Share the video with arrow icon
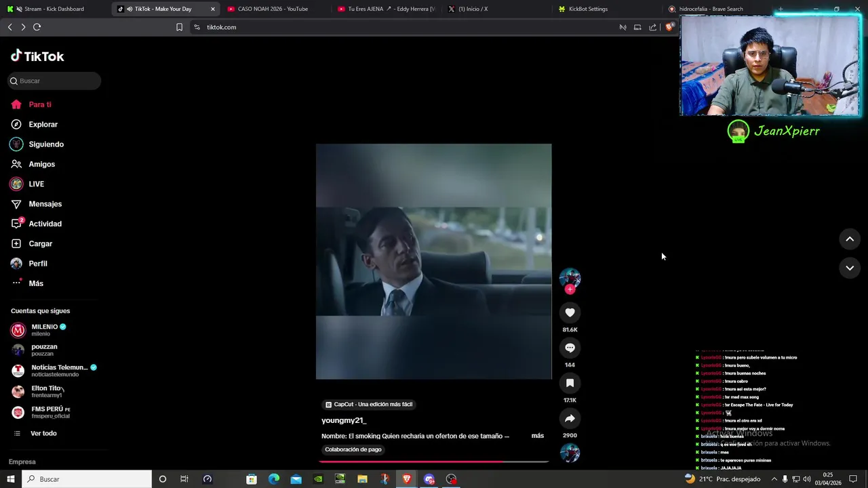Screen dimensions: 868x488 click(570, 418)
